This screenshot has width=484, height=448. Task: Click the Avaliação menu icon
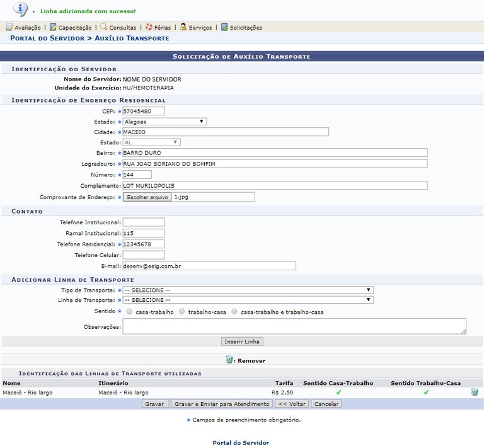point(9,27)
